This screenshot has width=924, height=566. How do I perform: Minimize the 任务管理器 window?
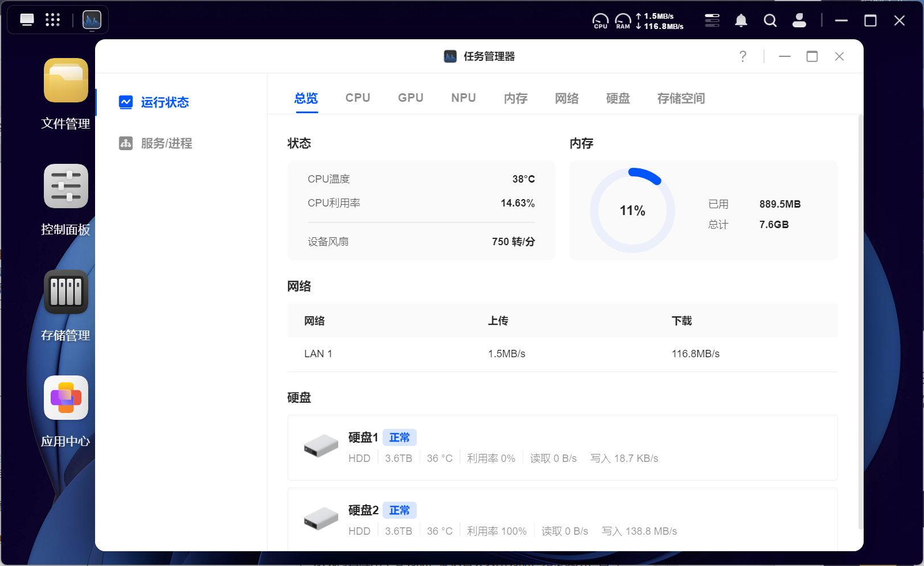coord(785,56)
